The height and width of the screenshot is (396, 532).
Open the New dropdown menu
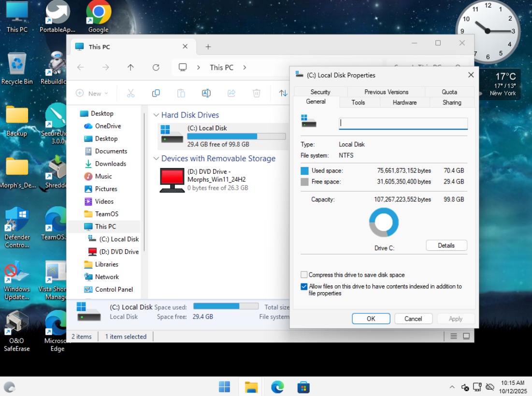coord(92,93)
